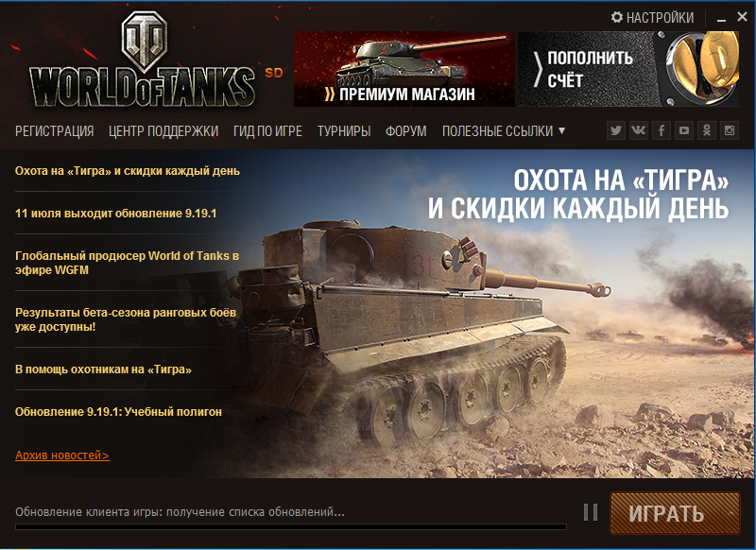Open the arrow on the ИГРАТЬ button

point(731,513)
